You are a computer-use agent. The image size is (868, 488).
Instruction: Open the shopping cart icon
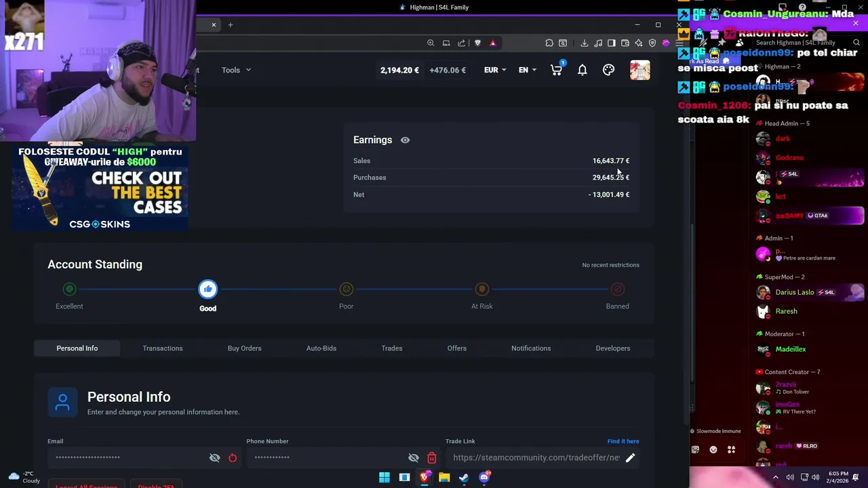pos(557,70)
